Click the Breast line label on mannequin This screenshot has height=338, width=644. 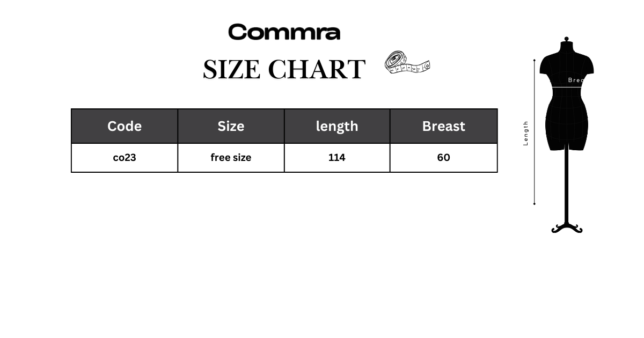point(576,80)
